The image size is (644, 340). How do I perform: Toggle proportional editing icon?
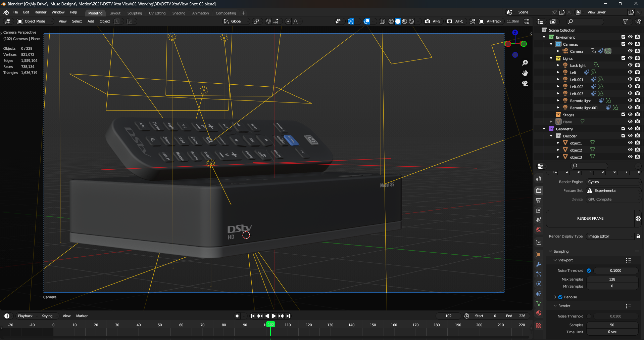(288, 21)
